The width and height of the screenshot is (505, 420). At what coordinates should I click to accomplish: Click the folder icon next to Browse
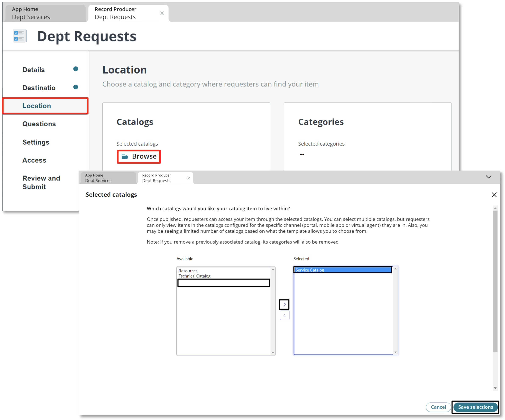125,157
